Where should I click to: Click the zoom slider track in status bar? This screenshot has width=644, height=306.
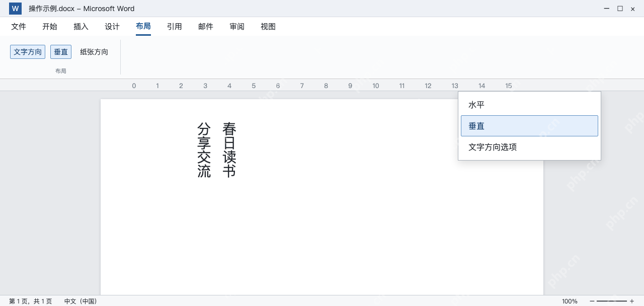coord(612,301)
